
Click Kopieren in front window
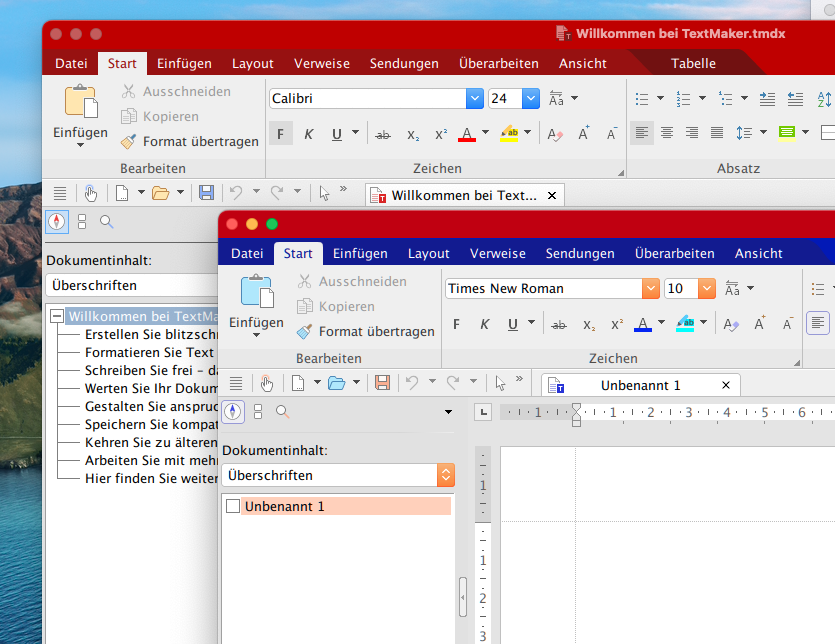click(335, 307)
